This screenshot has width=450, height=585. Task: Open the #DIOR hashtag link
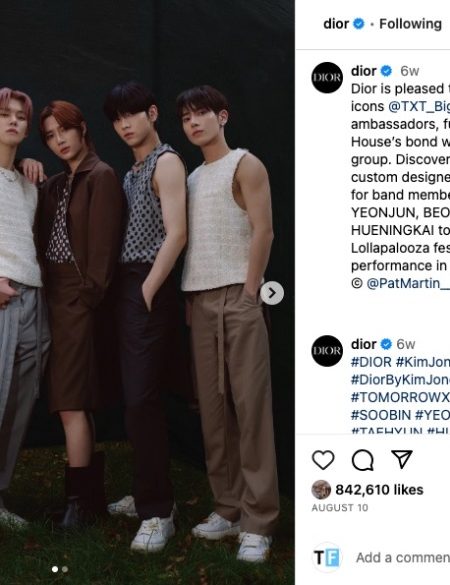[371, 362]
